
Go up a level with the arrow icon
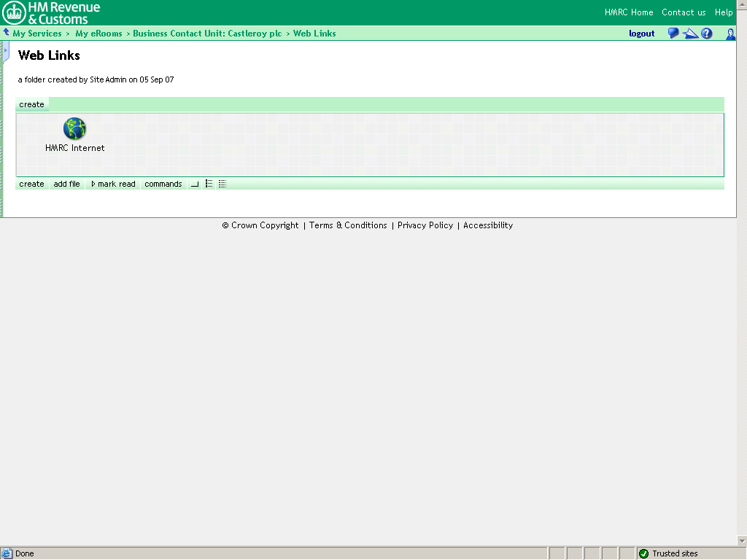(6, 32)
